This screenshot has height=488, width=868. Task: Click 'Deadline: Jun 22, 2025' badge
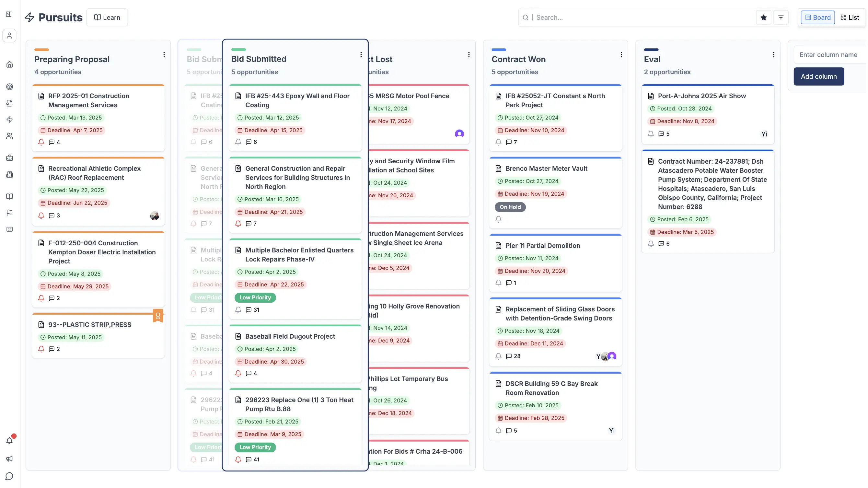coord(74,203)
